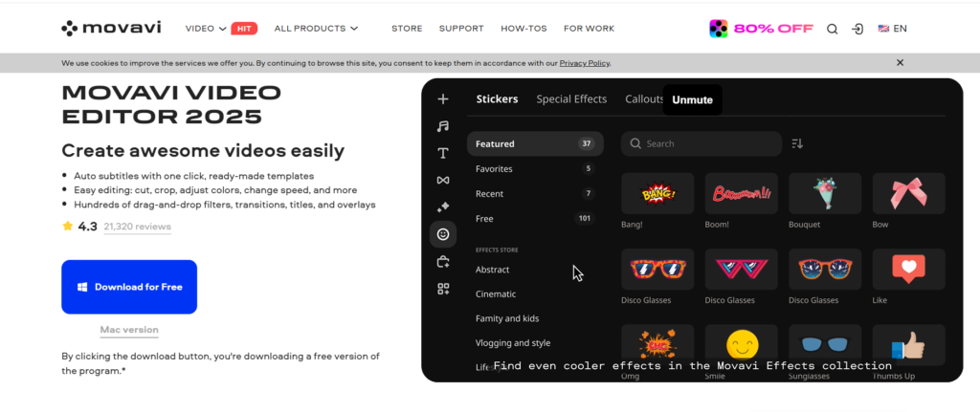Viewport: 980px width, 412px height.
Task: Open the Privacy Policy link
Action: click(585, 63)
